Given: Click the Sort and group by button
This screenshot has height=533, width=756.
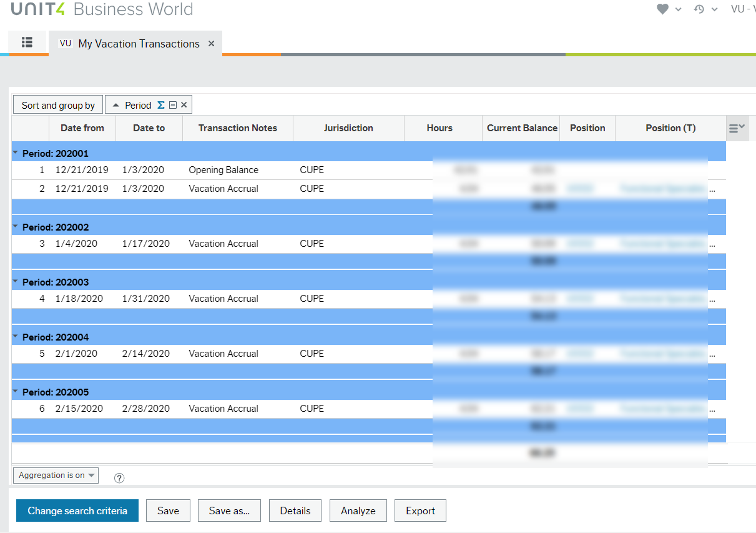Looking at the screenshot, I should click(x=57, y=104).
